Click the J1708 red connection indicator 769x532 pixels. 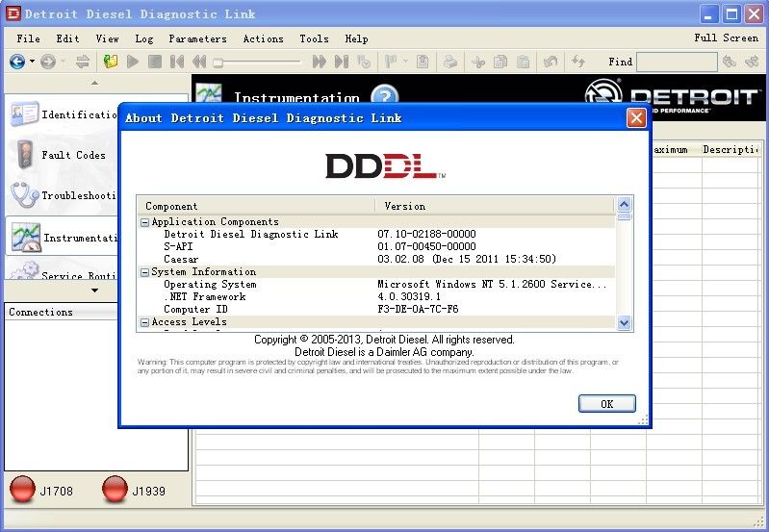(22, 490)
